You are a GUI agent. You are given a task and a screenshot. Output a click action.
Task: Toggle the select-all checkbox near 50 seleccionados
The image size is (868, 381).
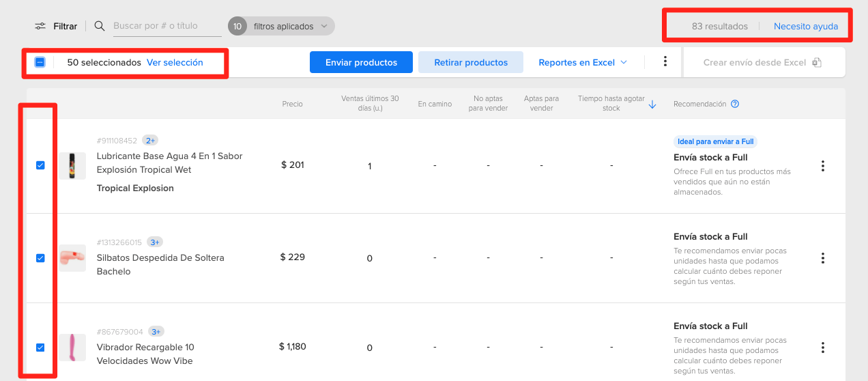40,62
